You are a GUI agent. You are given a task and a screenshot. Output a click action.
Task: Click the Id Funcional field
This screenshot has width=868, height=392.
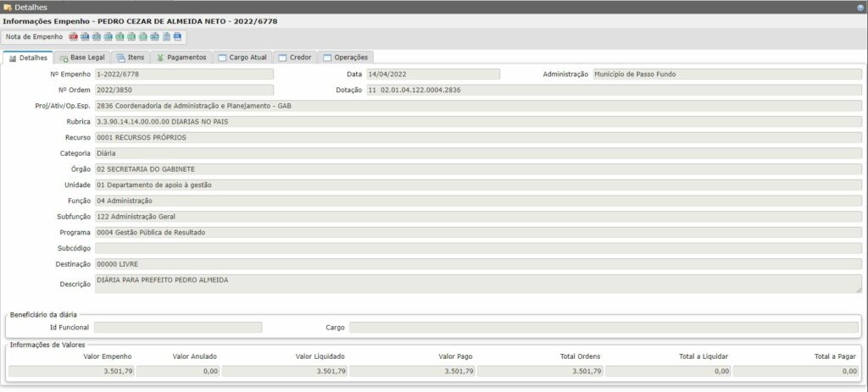178,327
